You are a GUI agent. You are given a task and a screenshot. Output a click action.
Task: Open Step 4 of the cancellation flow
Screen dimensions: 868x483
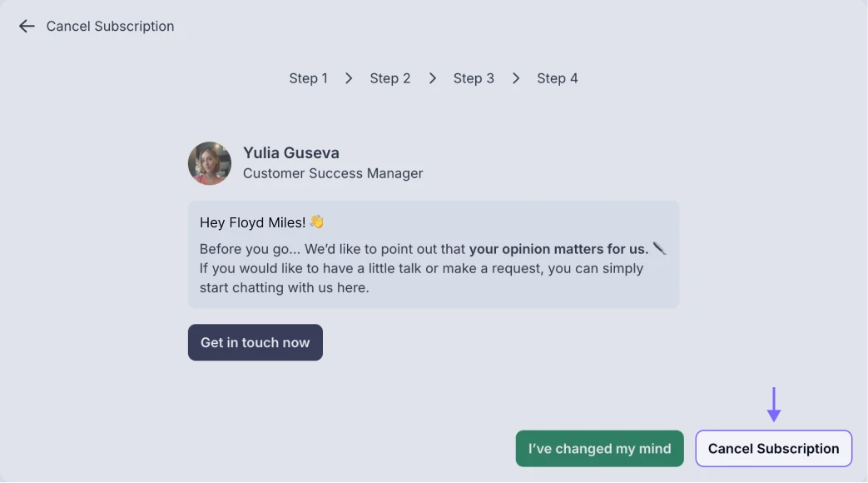point(558,78)
